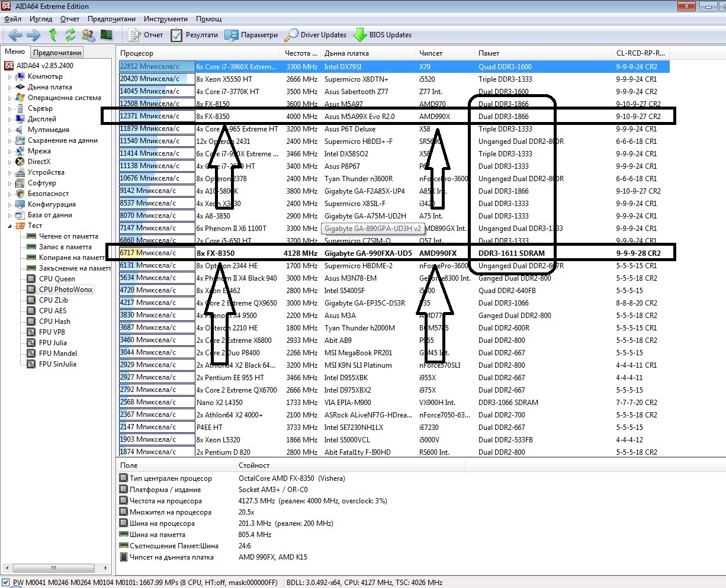Select the Дисплей tree node
Image resolution: width=726 pixels, height=588 pixels.
(x=42, y=119)
